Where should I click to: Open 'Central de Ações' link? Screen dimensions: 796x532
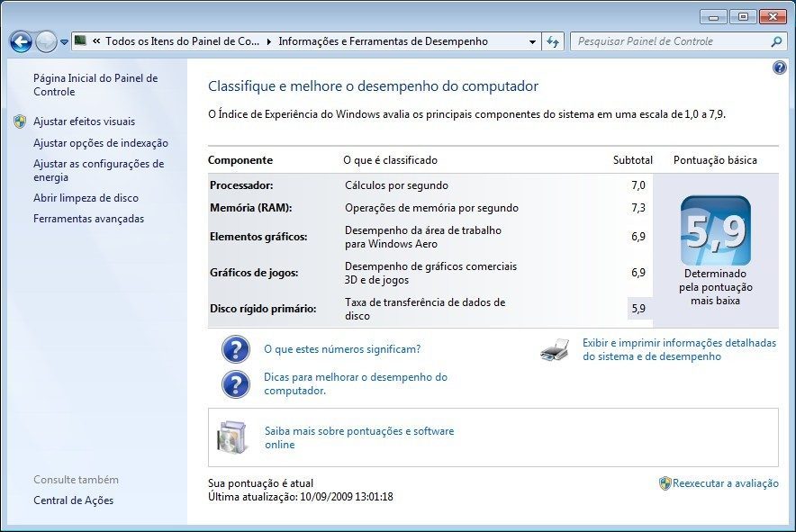73,500
